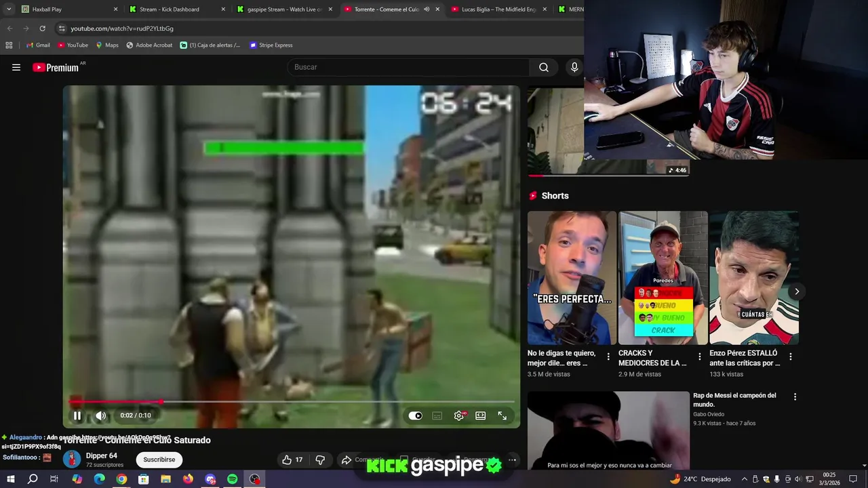View site information icon in address bar

(62, 28)
